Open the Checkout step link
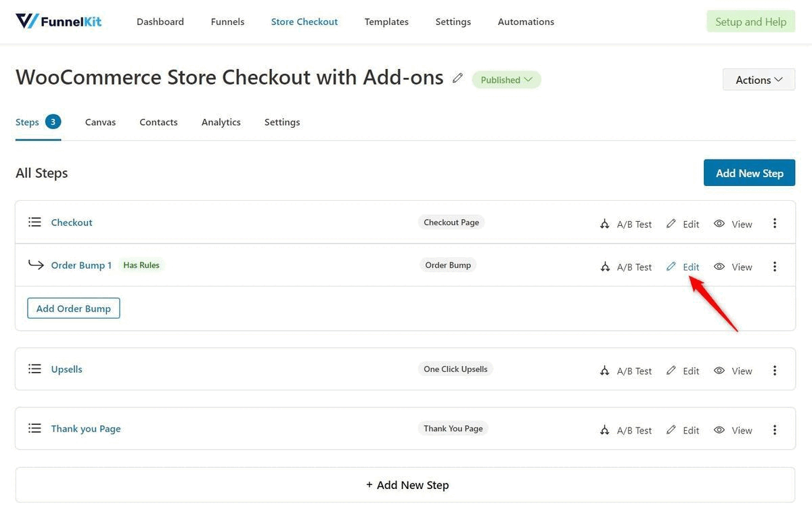The height and width of the screenshot is (514, 812). coord(72,223)
